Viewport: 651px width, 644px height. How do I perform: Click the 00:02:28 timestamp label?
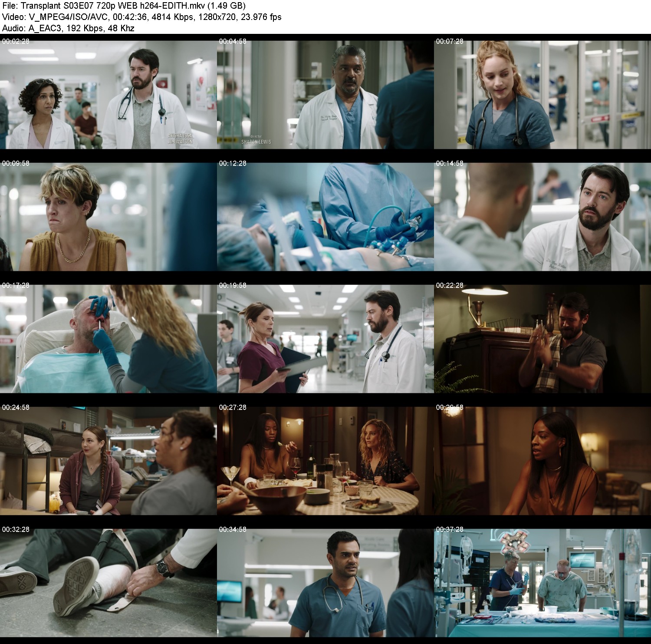click(x=16, y=41)
